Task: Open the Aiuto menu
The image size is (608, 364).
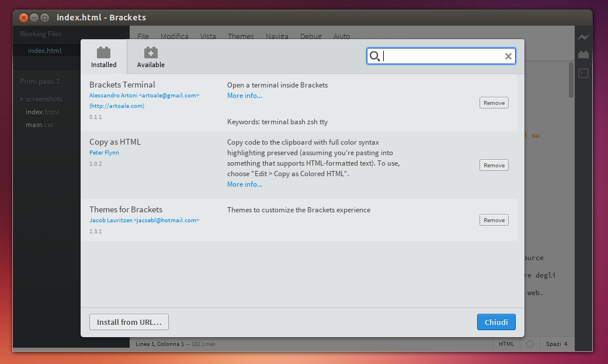Action: 342,36
